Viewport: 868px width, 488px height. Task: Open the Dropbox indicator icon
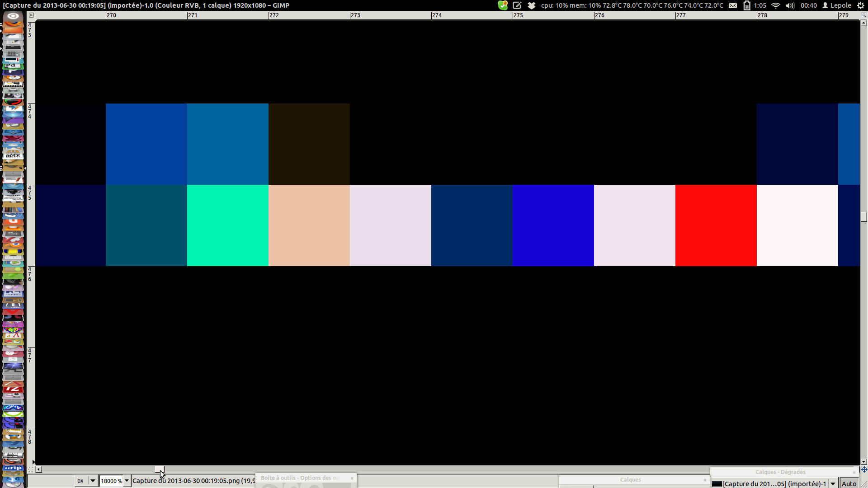[532, 5]
